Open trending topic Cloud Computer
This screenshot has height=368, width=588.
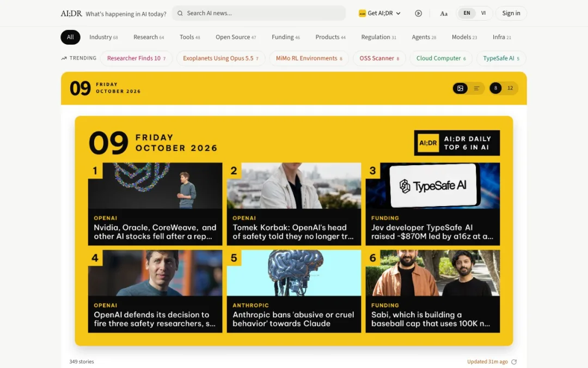441,58
